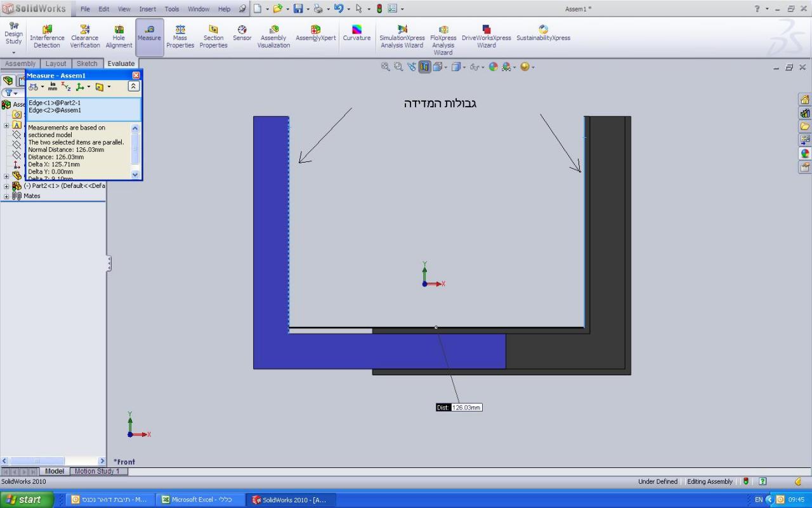Toggle the Section View button
812x508 pixels.
pyautogui.click(x=424, y=67)
